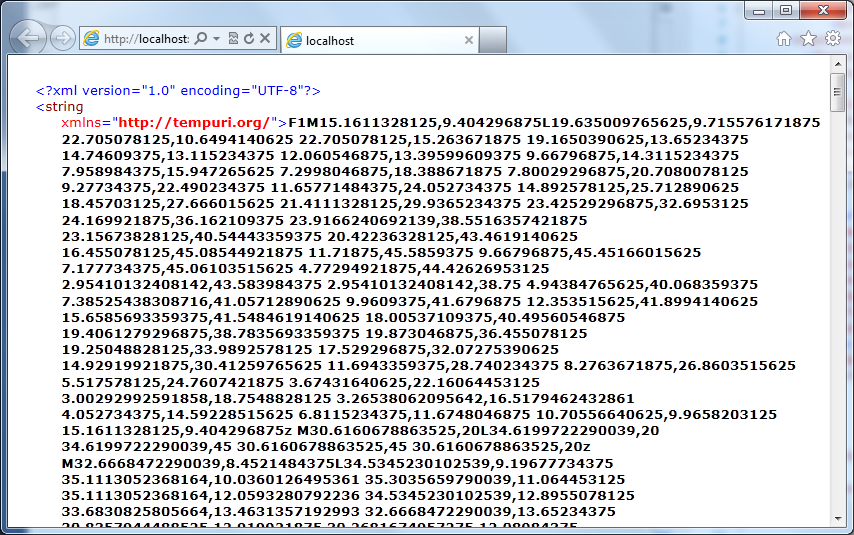Go forward to the next page
The image size is (854, 535).
tap(63, 38)
